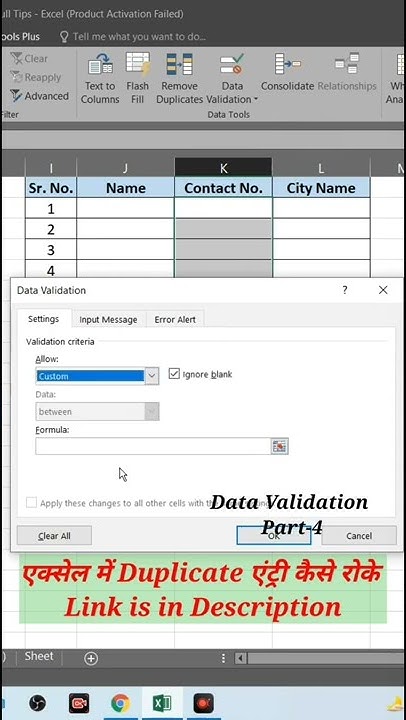This screenshot has width=406, height=720.
Task: Click the Name header cell
Action: (x=125, y=188)
